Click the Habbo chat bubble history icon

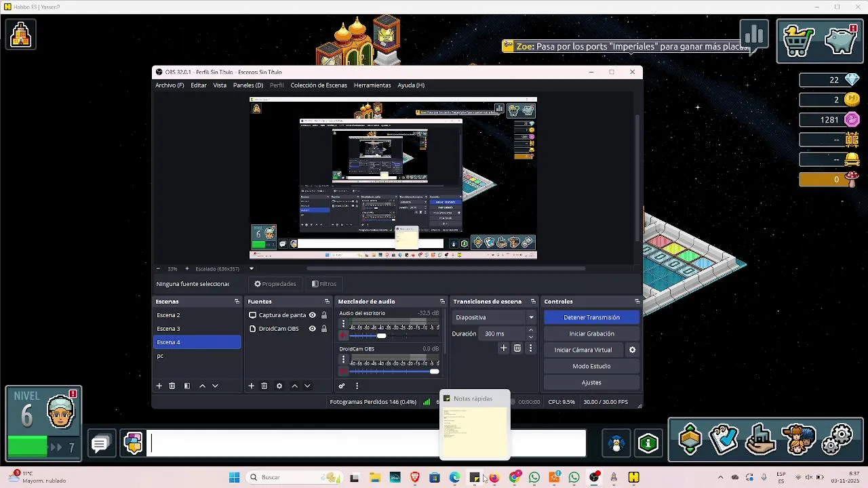100,444
